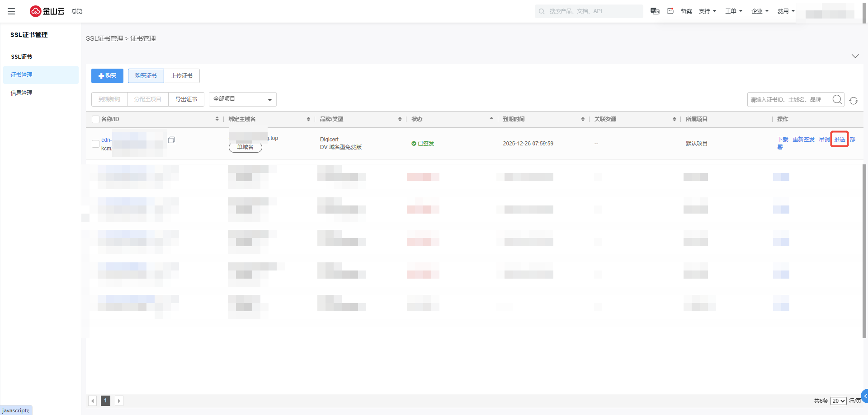
Task: Collapse the panel with the chevron
Action: (855, 56)
